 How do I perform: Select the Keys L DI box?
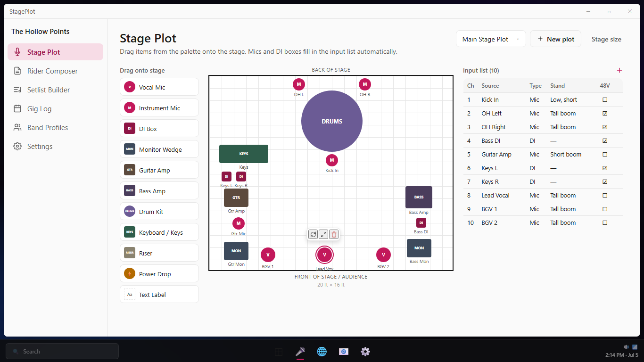tap(227, 177)
